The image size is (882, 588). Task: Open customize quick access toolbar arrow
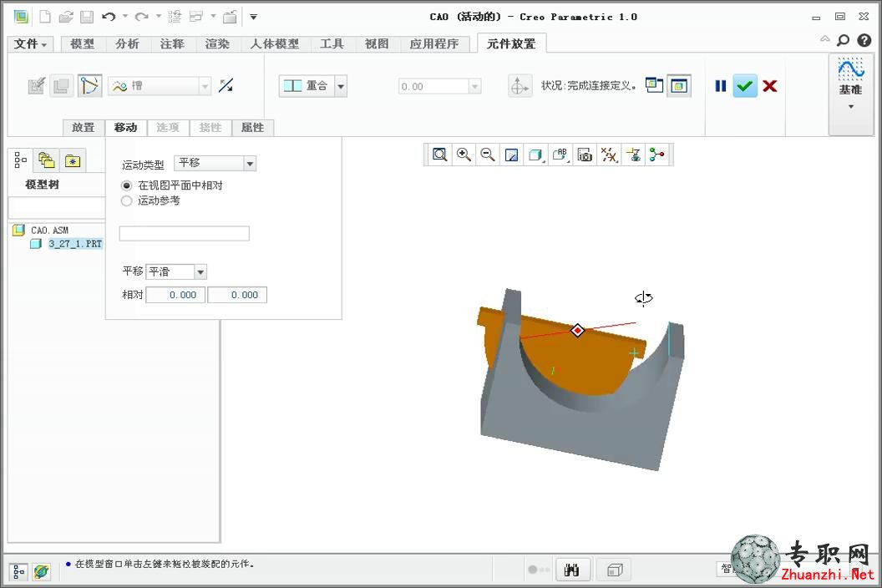point(254,17)
